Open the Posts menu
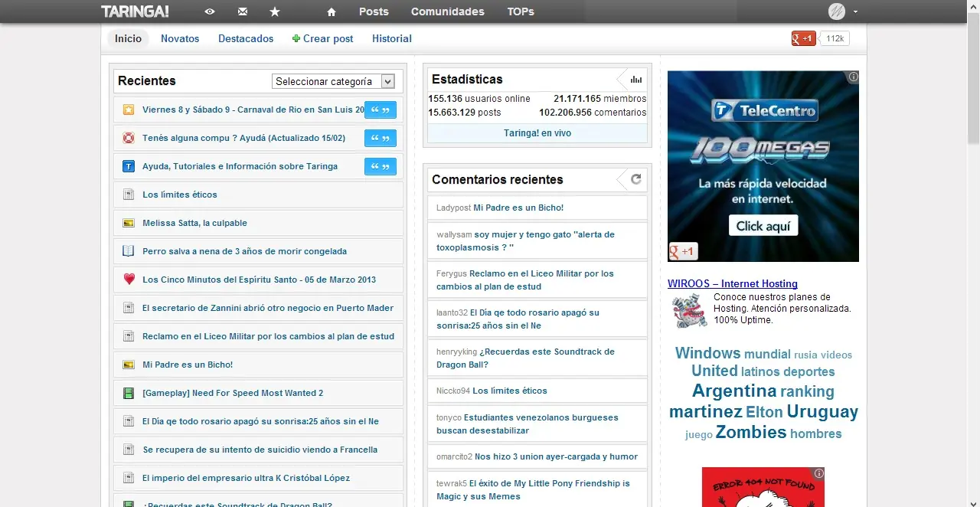This screenshot has height=507, width=980. [374, 11]
